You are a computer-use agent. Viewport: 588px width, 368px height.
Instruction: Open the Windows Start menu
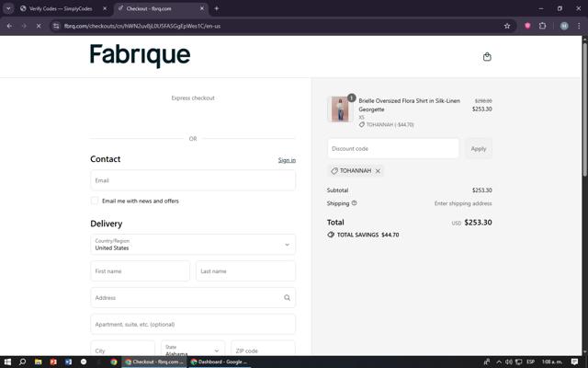(7, 362)
